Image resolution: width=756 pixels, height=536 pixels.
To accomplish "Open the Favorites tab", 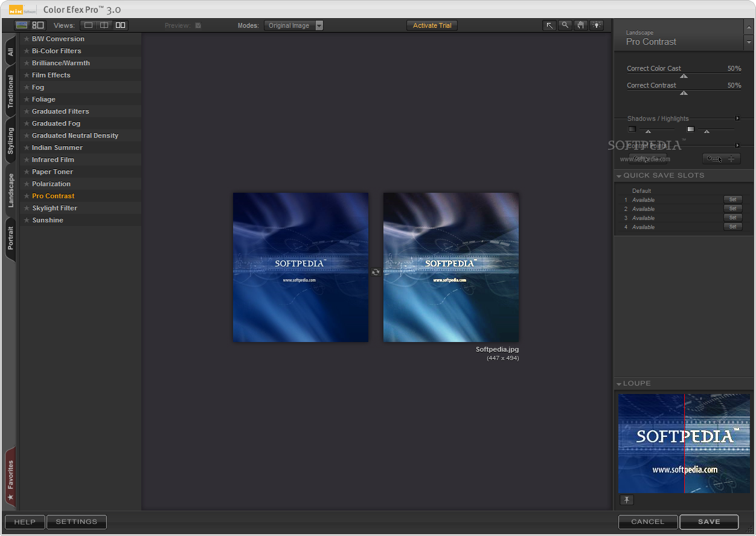I will pos(10,477).
